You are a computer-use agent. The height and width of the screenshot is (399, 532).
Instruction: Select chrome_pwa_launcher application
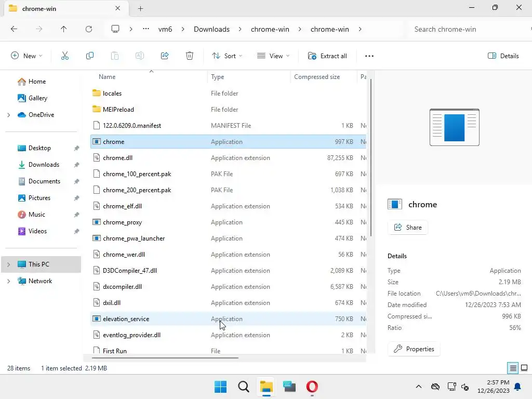click(x=229, y=238)
